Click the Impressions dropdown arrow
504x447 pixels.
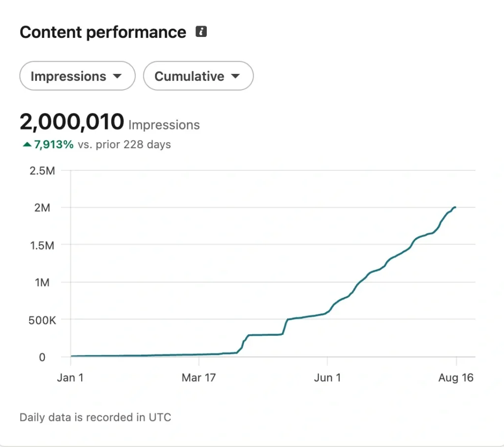point(117,76)
